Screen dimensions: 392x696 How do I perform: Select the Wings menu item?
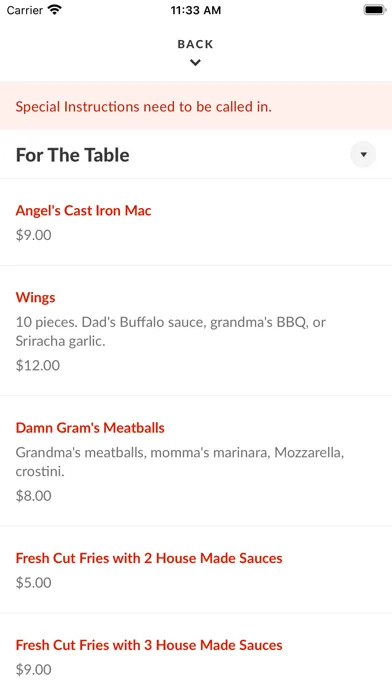(36, 297)
